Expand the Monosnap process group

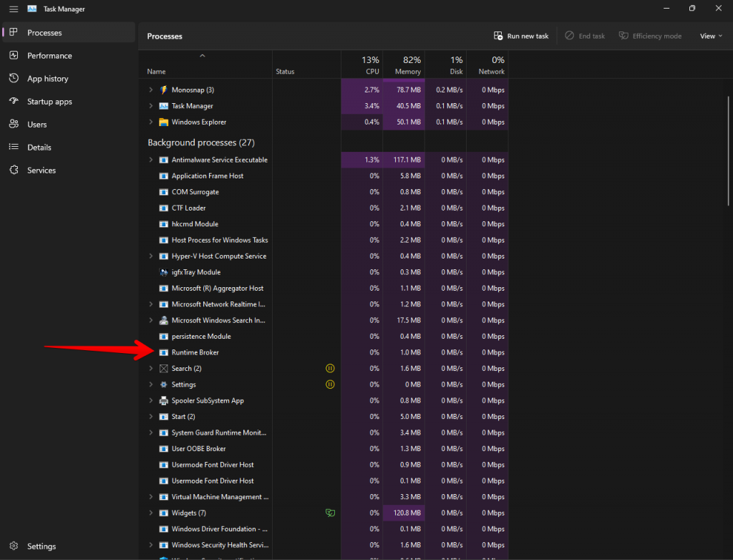click(x=151, y=90)
